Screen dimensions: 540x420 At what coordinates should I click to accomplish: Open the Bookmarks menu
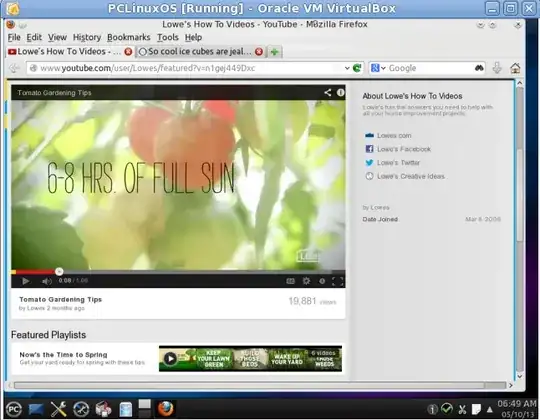pos(128,37)
